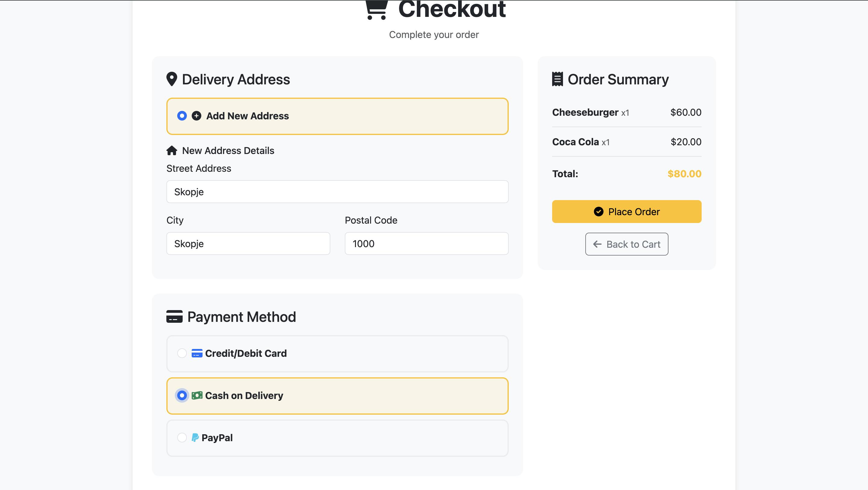
Task: Click the $80.00 total amount
Action: pyautogui.click(x=684, y=174)
